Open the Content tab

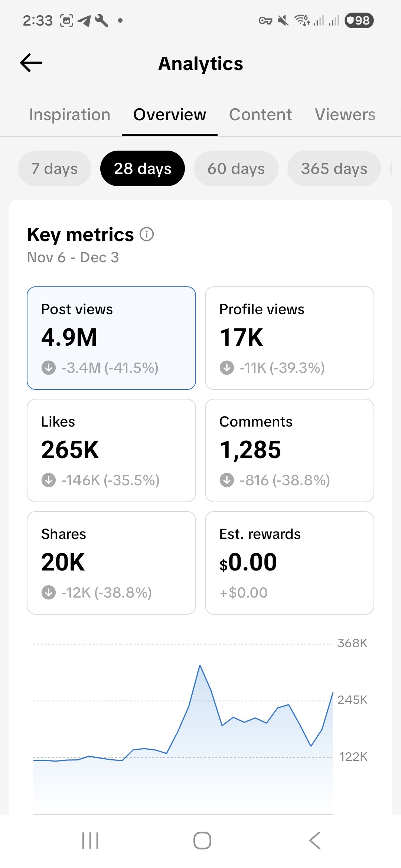click(x=260, y=115)
